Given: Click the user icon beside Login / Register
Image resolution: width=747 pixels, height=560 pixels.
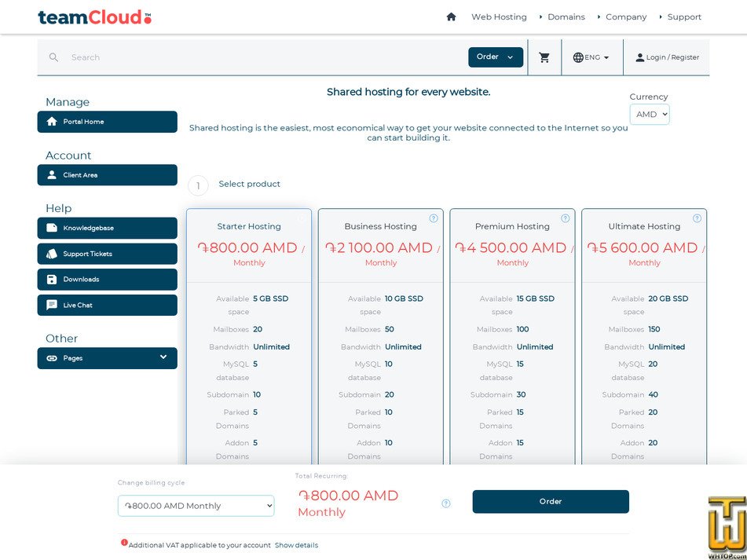Looking at the screenshot, I should (x=640, y=57).
